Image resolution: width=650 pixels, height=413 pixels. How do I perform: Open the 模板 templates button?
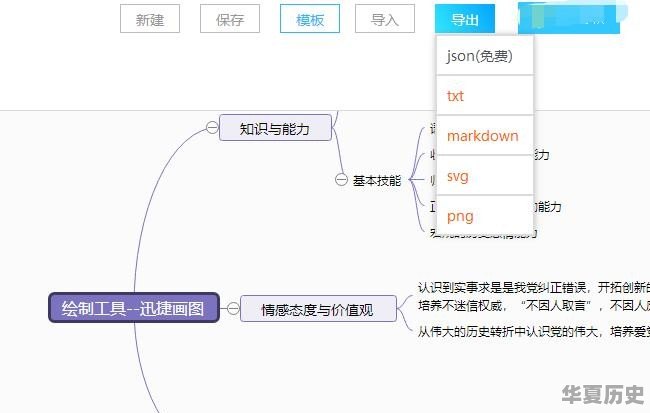pyautogui.click(x=310, y=19)
